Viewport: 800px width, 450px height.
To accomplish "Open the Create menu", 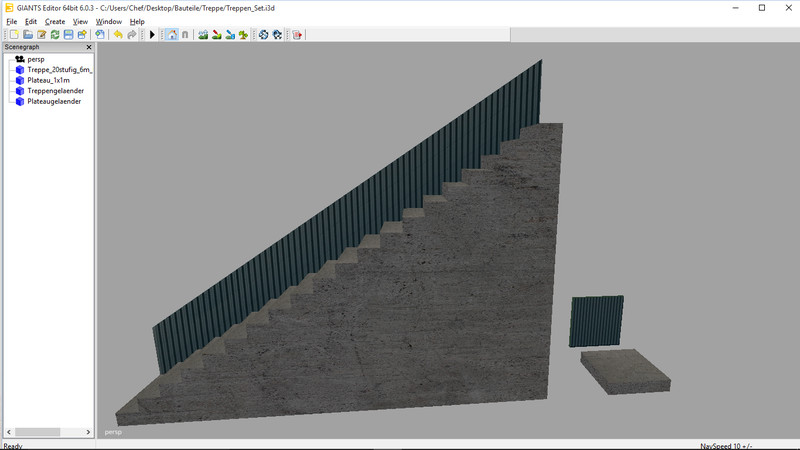I will pyautogui.click(x=55, y=21).
